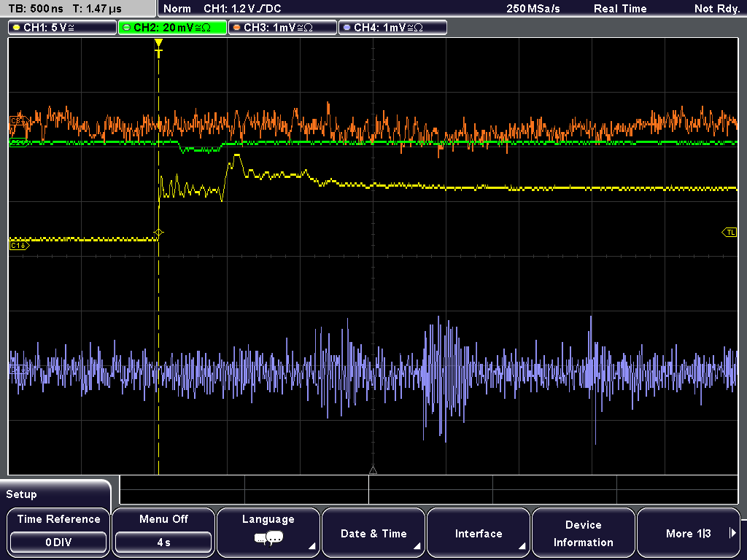747x560 pixels.
Task: Click the Real Time acquisition mode label
Action: coord(620,9)
